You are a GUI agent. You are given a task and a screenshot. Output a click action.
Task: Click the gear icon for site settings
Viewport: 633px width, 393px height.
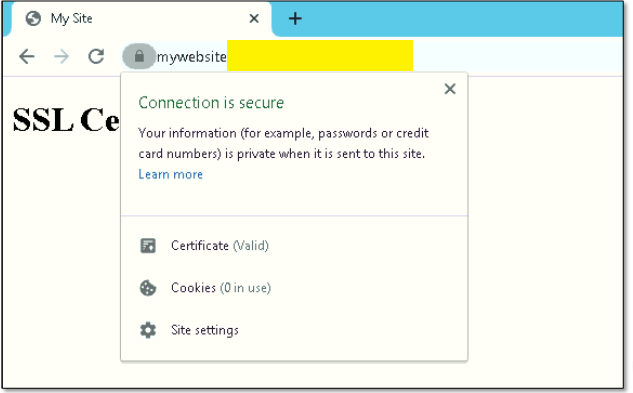click(148, 330)
